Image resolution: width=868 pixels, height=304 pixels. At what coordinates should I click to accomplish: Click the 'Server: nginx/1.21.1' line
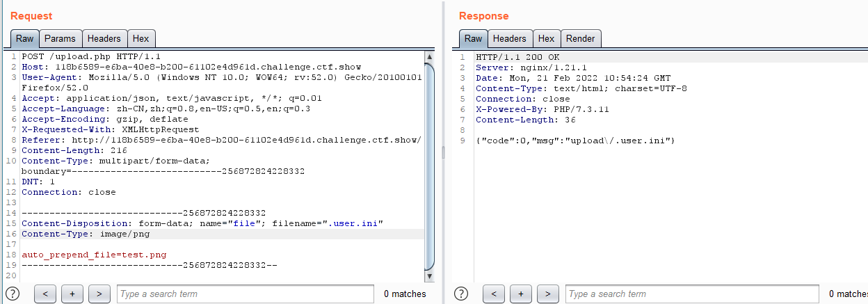pyautogui.click(x=531, y=67)
